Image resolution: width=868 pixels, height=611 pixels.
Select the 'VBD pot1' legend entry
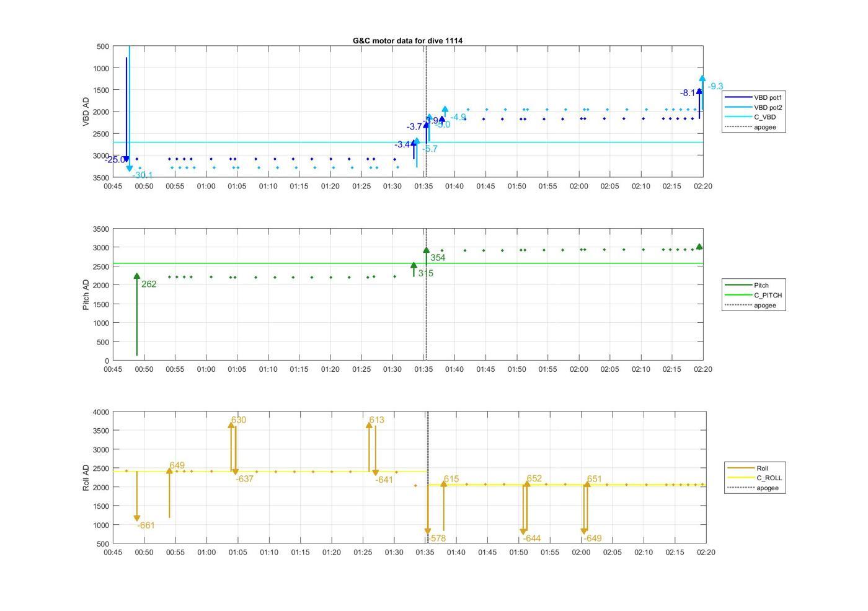(754, 97)
